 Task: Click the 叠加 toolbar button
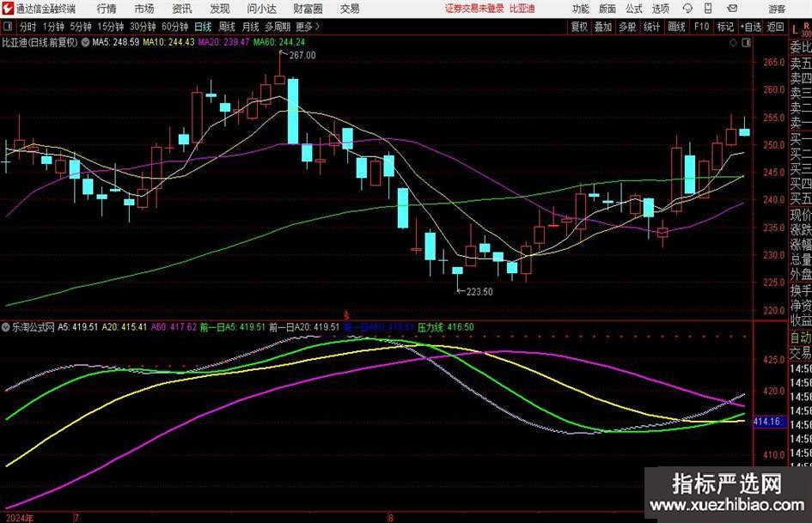coord(603,27)
